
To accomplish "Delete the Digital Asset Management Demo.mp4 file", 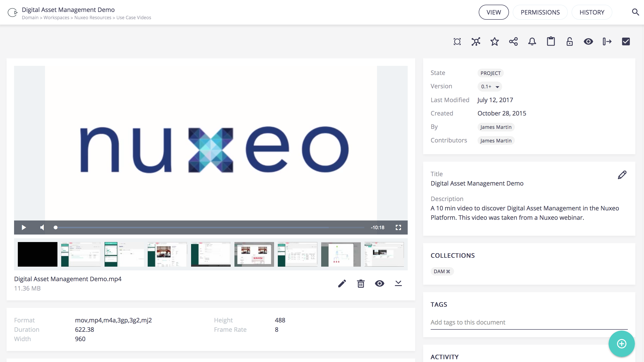I will [x=361, y=283].
